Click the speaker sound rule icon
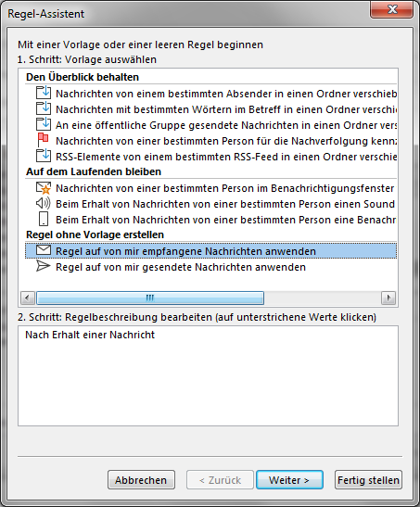This screenshot has height=507, width=420. tap(43, 203)
